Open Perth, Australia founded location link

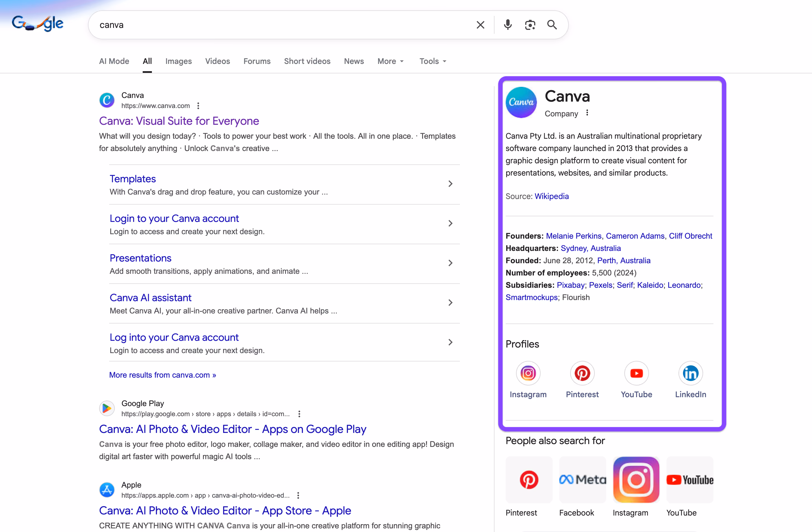624,260
